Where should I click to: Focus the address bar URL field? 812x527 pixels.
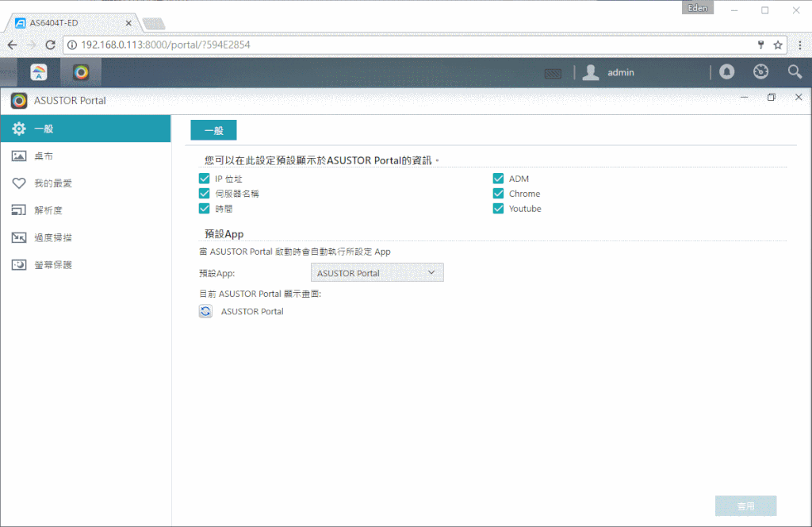(x=414, y=45)
